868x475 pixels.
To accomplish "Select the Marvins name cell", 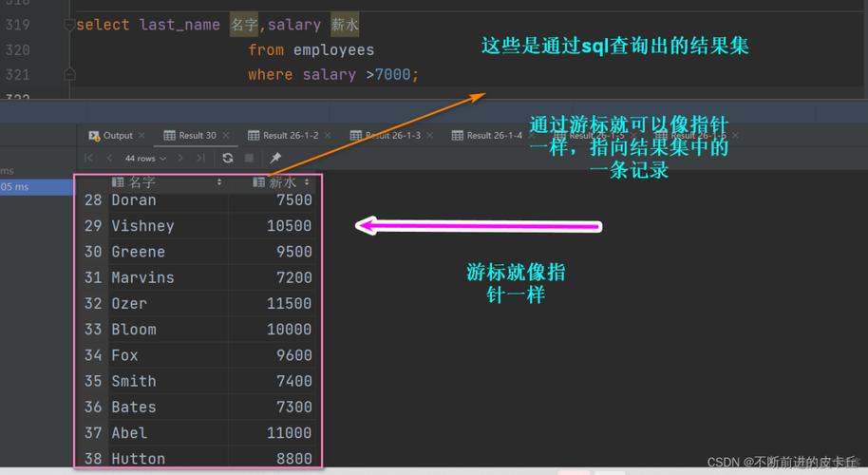I will pos(168,278).
